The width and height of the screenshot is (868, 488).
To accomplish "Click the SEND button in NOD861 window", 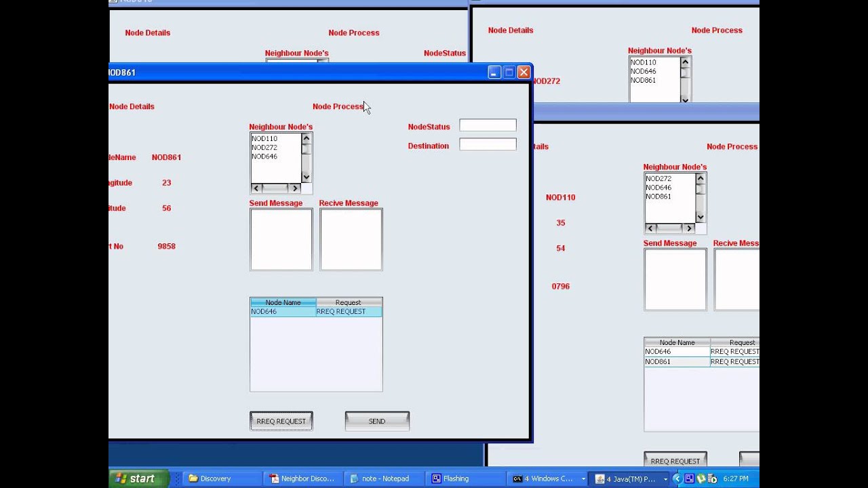I will tap(377, 421).
